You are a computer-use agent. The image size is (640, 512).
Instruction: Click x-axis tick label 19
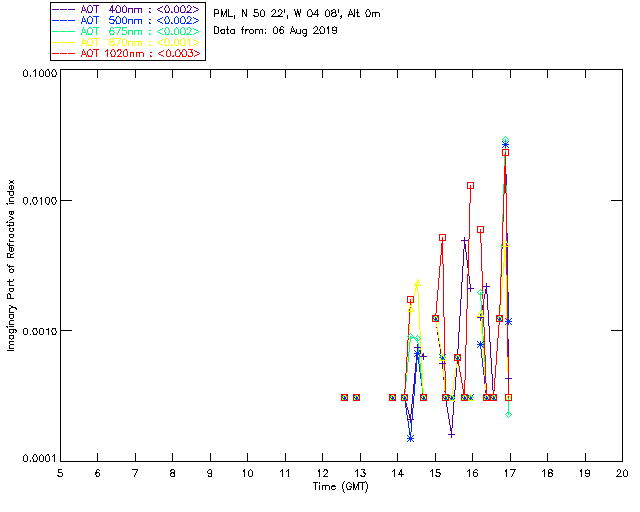[585, 473]
